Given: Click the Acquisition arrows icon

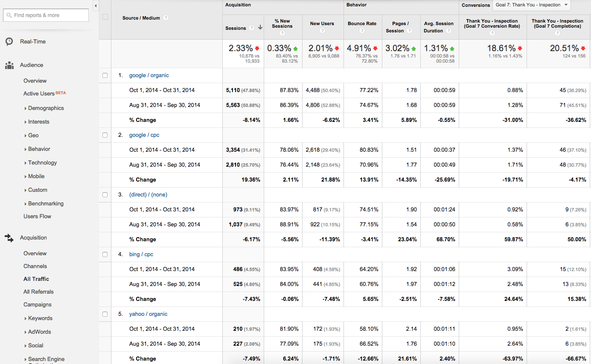Looking at the screenshot, I should [9, 238].
